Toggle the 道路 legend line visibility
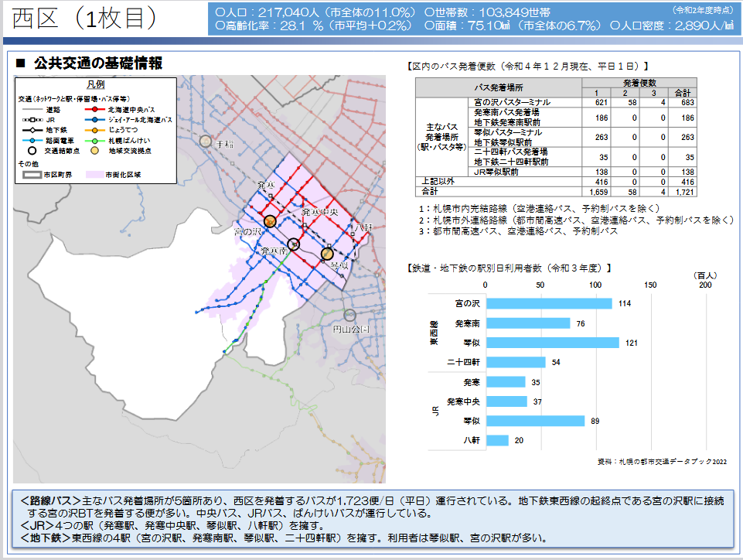 point(34,109)
